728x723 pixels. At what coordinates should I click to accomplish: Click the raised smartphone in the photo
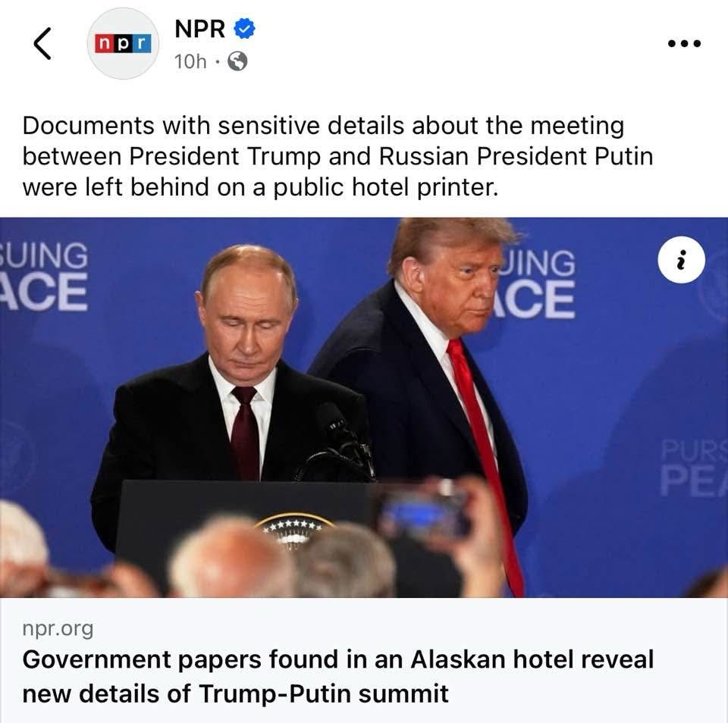click(423, 512)
